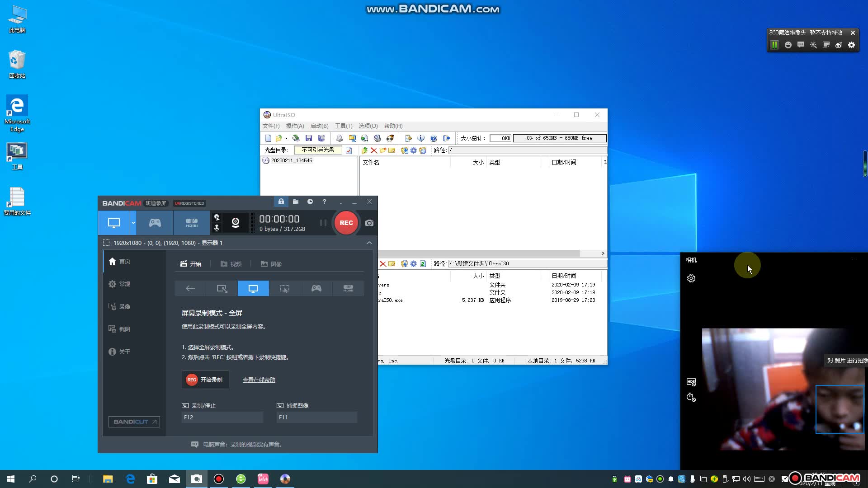
Task: Click UltraISO capacity bar 0% of 650MB
Action: [x=559, y=138]
